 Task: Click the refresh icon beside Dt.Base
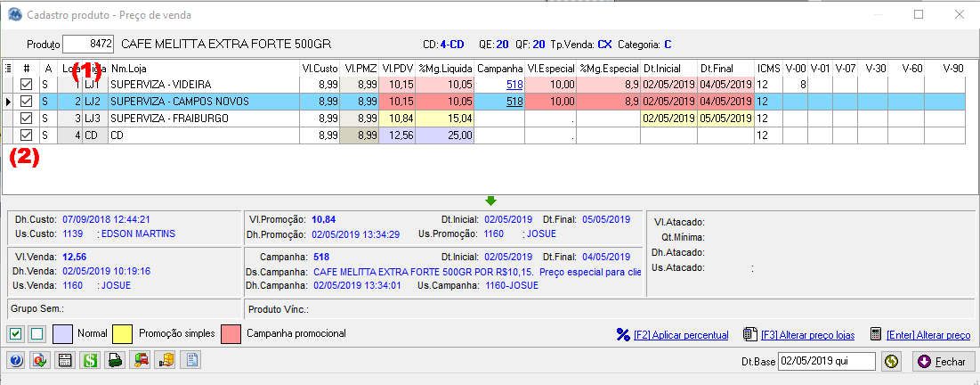click(x=893, y=361)
